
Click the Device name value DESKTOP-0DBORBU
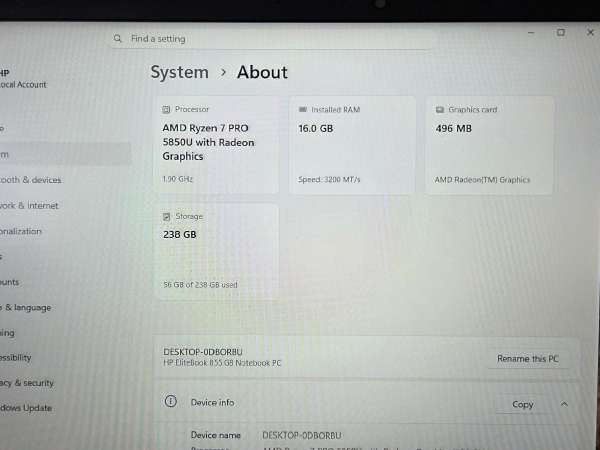[302, 435]
